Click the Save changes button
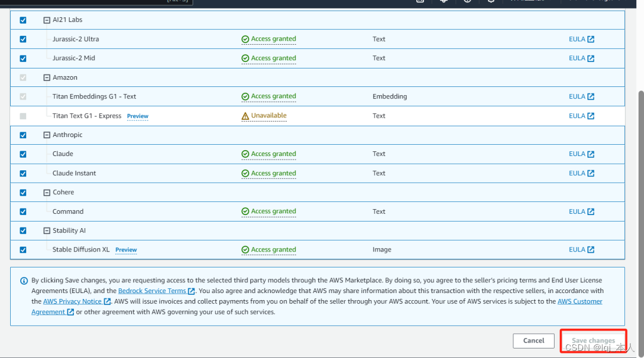Viewport: 644px width, 358px height. coord(593,341)
